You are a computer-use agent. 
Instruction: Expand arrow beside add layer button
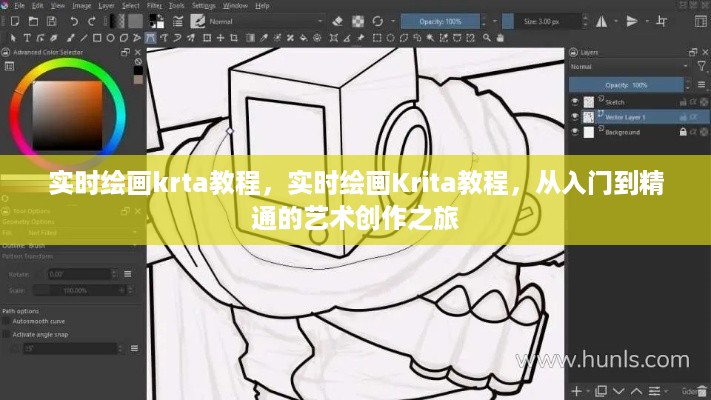[x=588, y=391]
